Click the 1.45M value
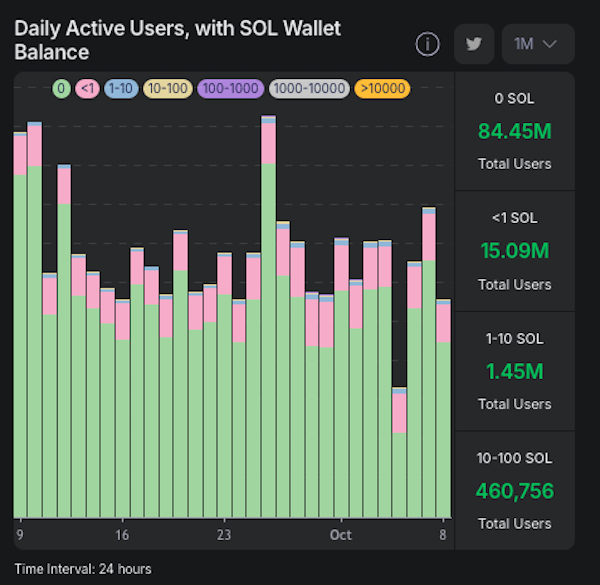The image size is (600, 585). [x=515, y=372]
